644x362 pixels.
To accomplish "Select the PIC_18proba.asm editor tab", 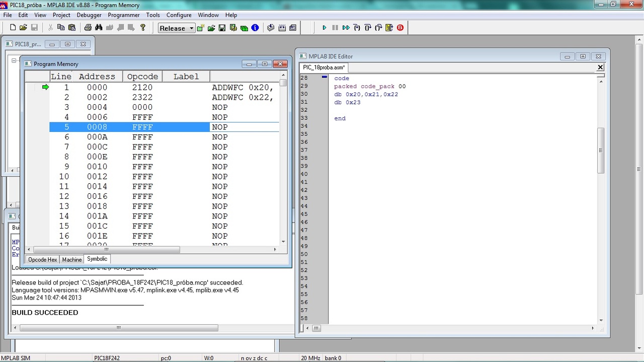I will tap(324, 67).
